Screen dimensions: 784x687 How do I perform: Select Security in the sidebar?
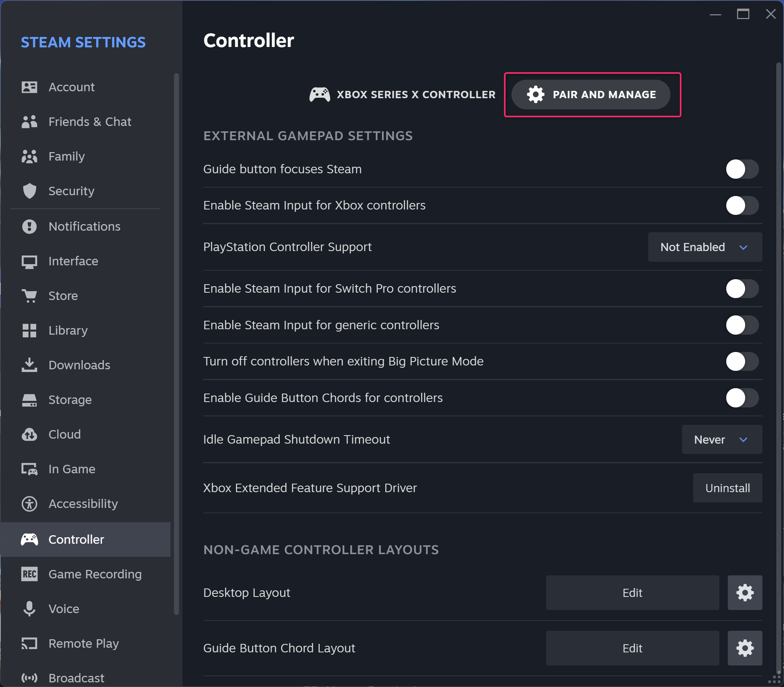click(x=85, y=191)
